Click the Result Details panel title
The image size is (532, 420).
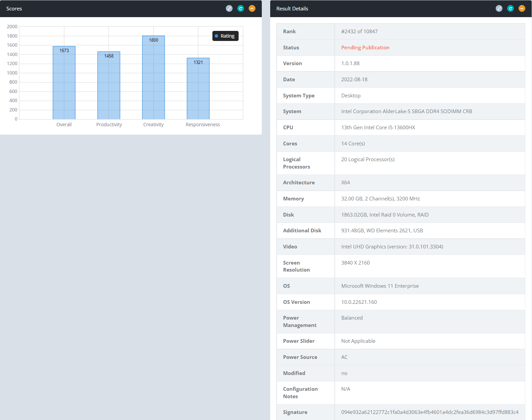click(292, 9)
